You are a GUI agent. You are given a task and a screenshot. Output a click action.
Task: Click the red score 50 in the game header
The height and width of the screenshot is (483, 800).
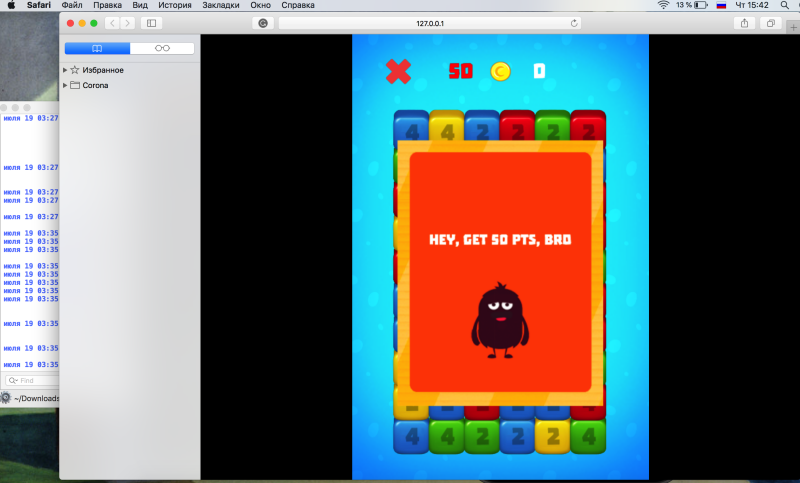click(x=461, y=71)
